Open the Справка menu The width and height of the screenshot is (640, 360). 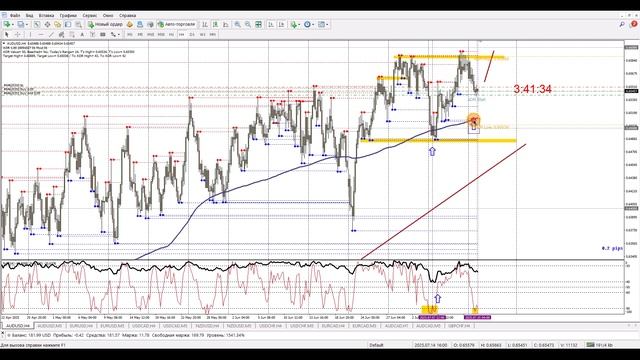coord(128,16)
